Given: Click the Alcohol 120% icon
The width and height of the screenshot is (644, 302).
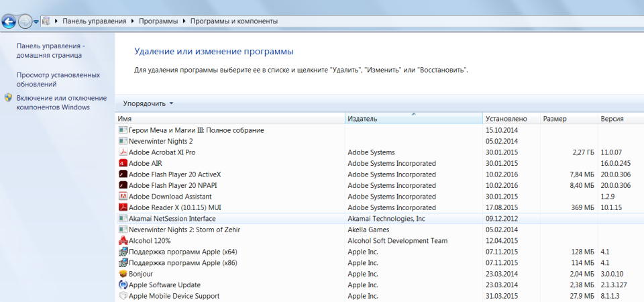Looking at the screenshot, I should pyautogui.click(x=123, y=241).
